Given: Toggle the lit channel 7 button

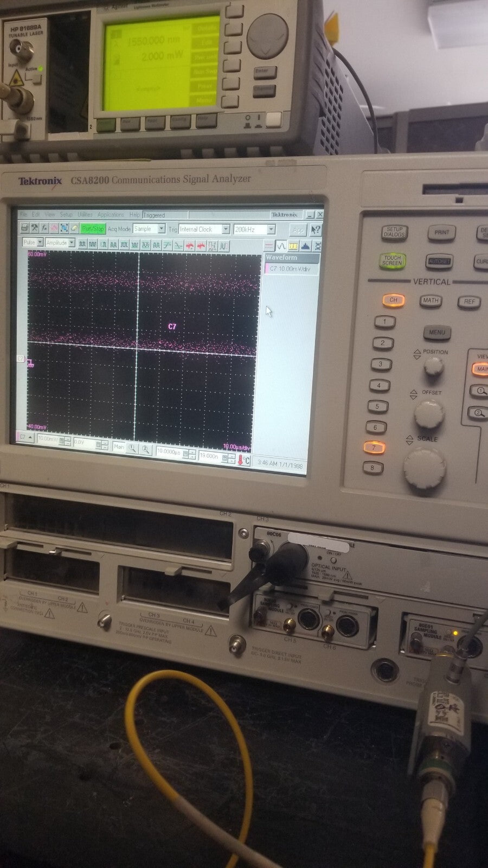Looking at the screenshot, I should click(x=374, y=448).
